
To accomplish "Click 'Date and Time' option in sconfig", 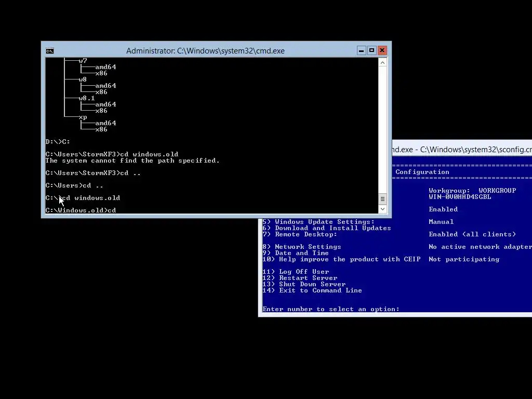I will pyautogui.click(x=296, y=253).
